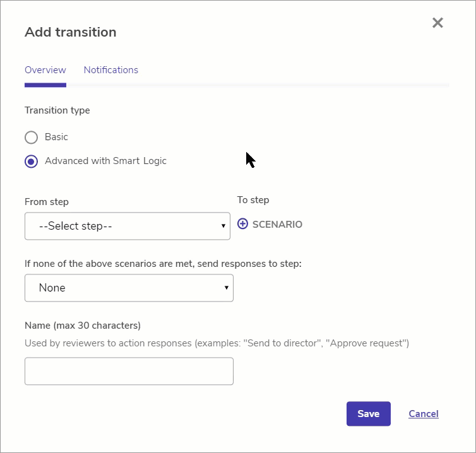The image size is (476, 453).
Task: Click the Add transition heading
Action: point(71,32)
